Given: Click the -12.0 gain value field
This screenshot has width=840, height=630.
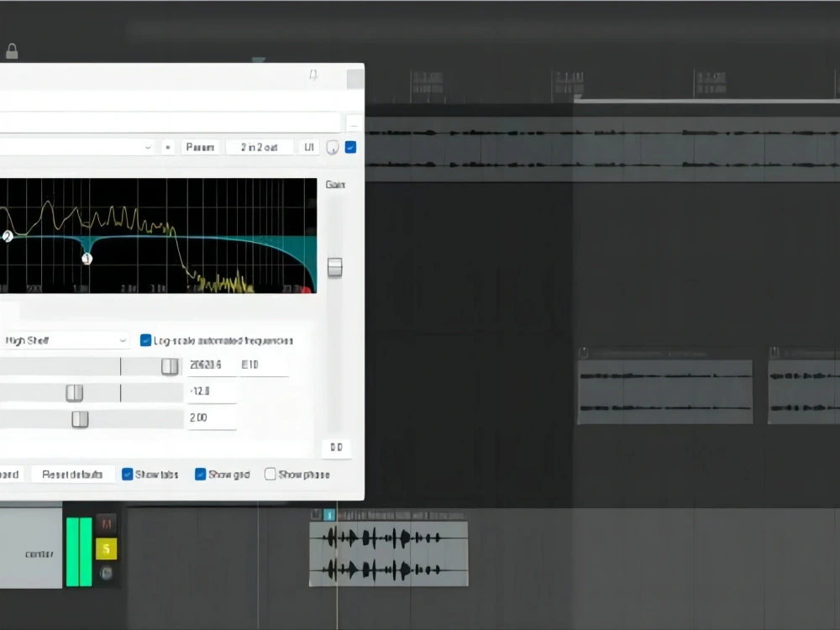Looking at the screenshot, I should coord(211,391).
